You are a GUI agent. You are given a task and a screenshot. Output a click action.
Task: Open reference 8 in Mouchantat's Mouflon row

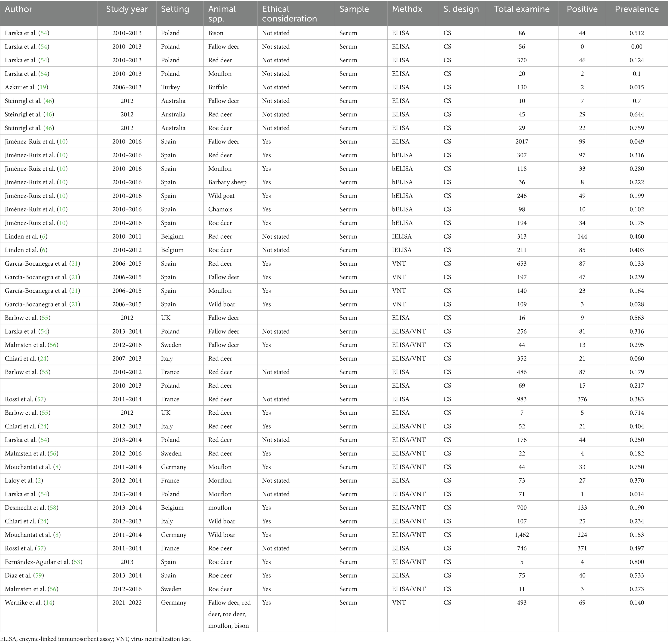point(57,467)
